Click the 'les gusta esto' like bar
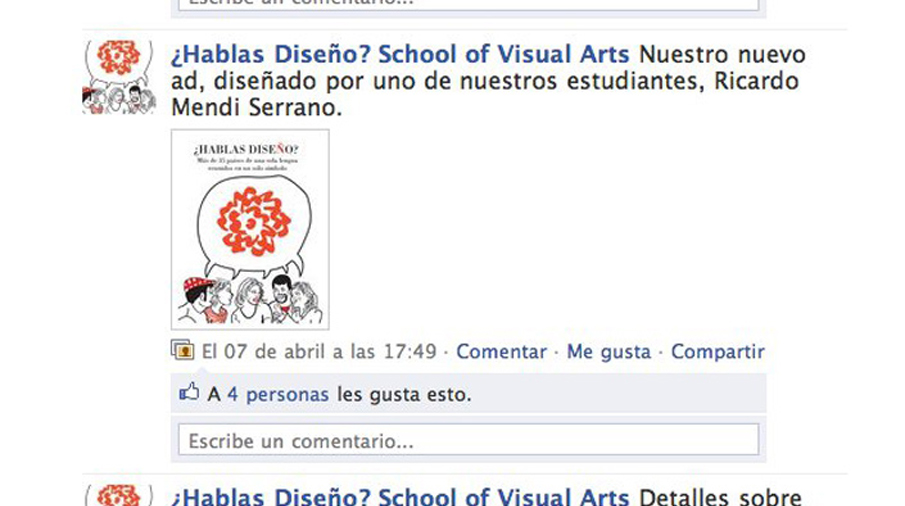This screenshot has width=905, height=506. [468, 393]
